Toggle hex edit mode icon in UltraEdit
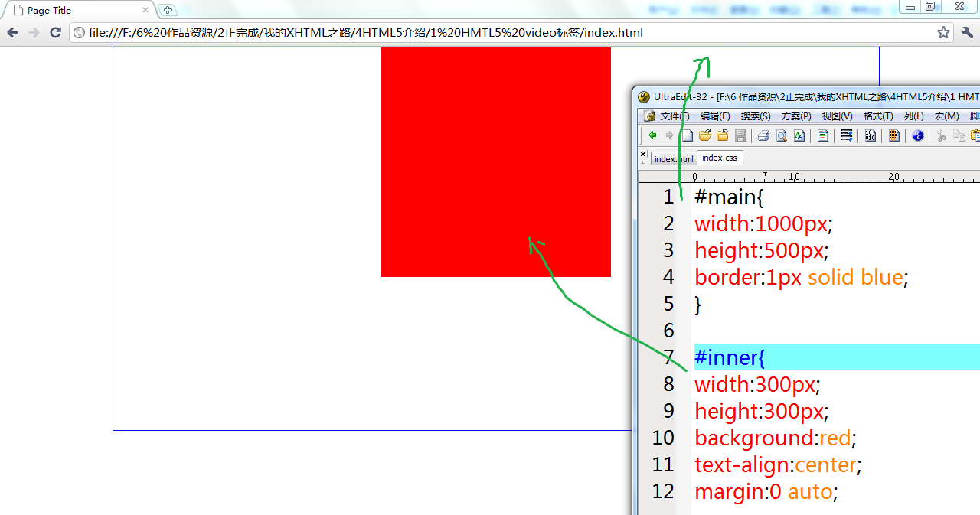The width and height of the screenshot is (980, 515). pyautogui.click(x=871, y=135)
